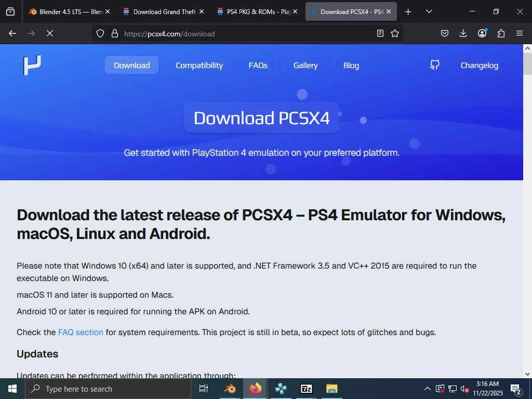Click the Firefox taskbar icon
This screenshot has width=532, height=399.
click(x=256, y=389)
